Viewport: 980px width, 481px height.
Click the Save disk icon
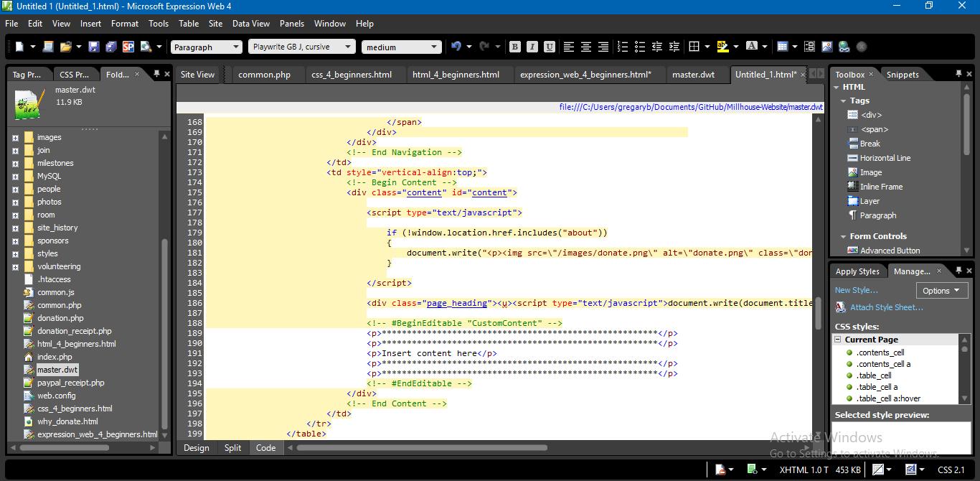(94, 47)
